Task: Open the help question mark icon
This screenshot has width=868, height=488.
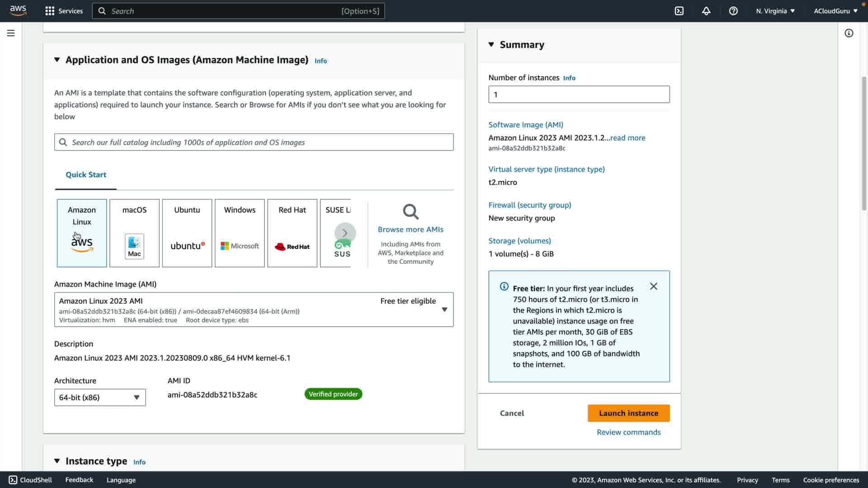Action: 733,11
